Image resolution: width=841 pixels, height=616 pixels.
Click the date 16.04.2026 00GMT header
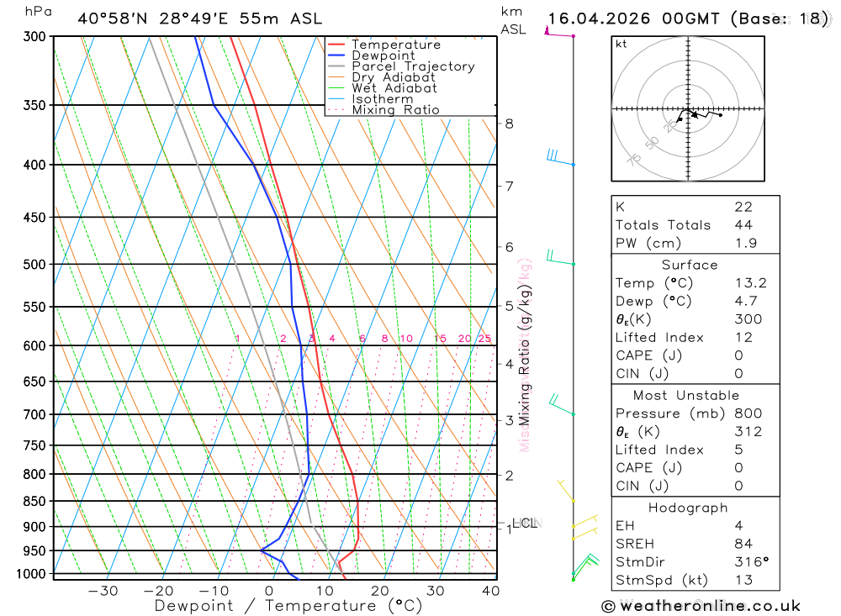click(633, 18)
